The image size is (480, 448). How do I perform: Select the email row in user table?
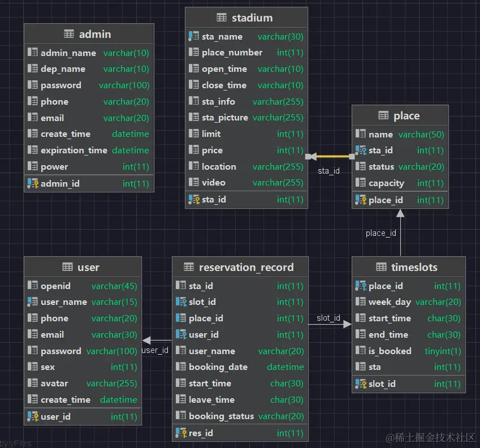[x=83, y=334]
